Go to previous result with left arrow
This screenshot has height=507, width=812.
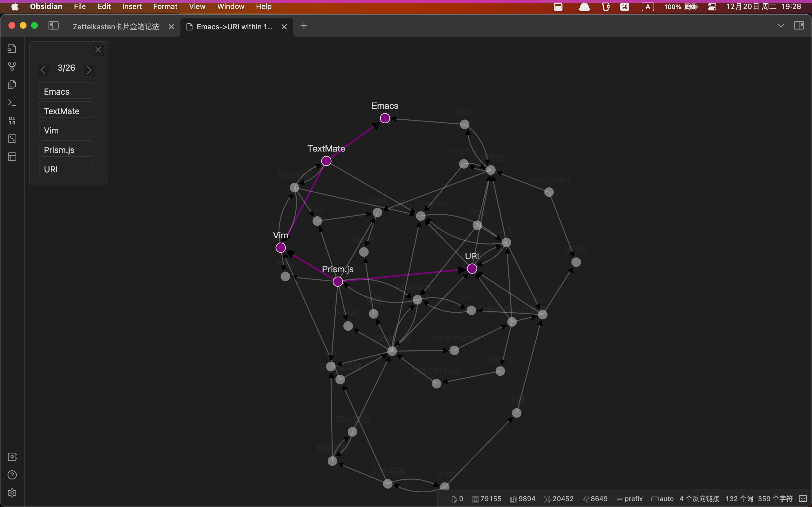[43, 70]
